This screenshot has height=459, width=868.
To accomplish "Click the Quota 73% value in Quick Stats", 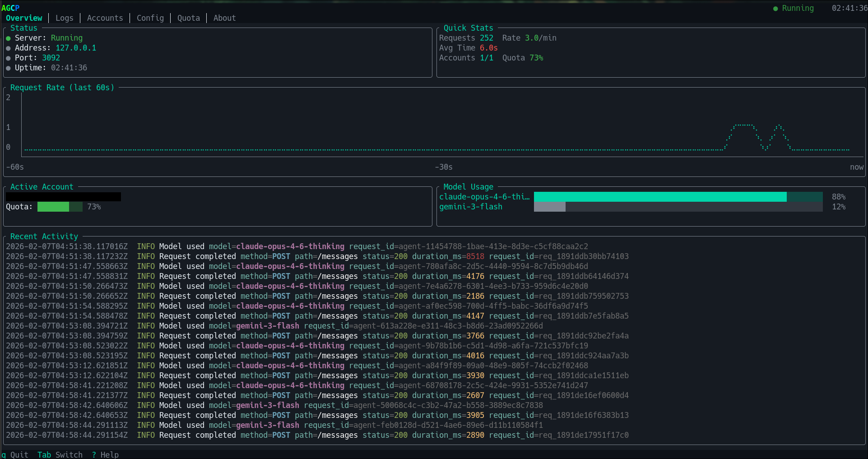I will (x=536, y=58).
